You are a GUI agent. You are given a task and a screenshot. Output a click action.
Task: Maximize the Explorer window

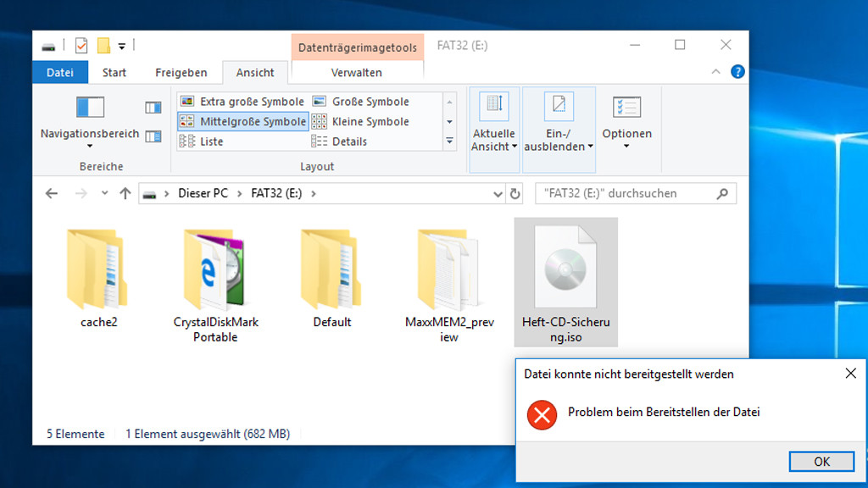680,45
